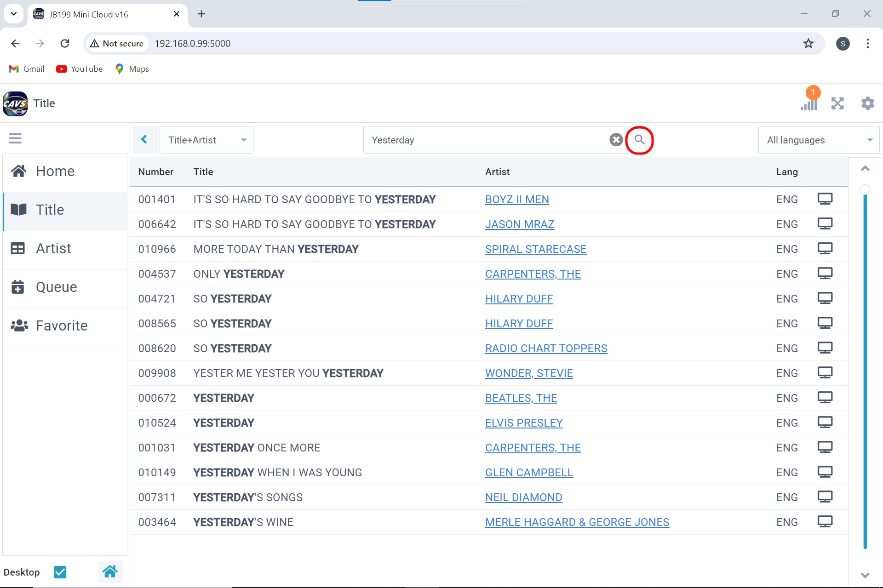Image resolution: width=883 pixels, height=588 pixels.
Task: Click monitor icon for RADIO CHART TOPPERS row
Action: tap(825, 348)
